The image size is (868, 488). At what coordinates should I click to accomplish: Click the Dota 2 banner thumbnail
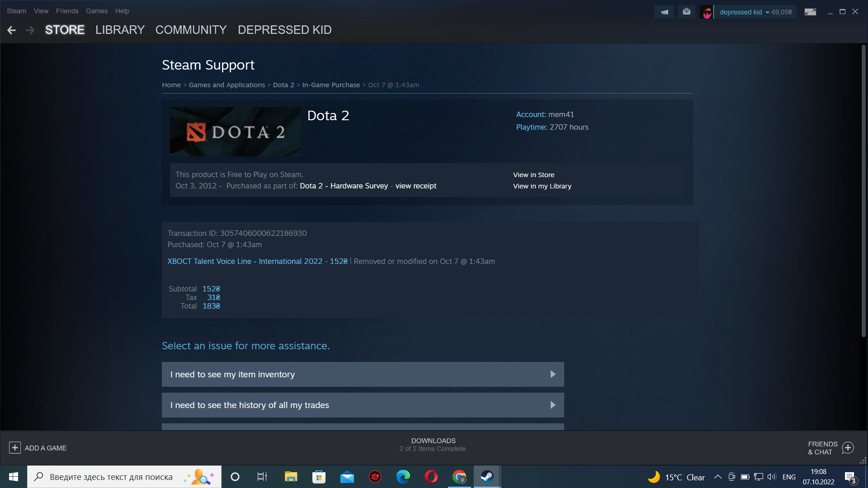pyautogui.click(x=235, y=131)
